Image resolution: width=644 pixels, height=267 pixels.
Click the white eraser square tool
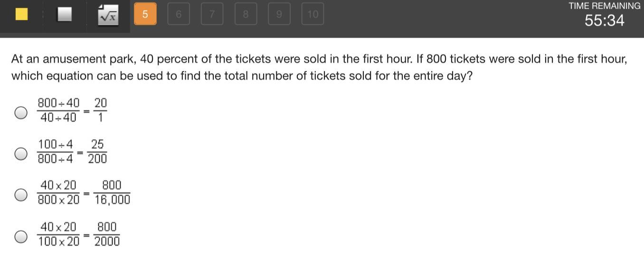pos(64,14)
